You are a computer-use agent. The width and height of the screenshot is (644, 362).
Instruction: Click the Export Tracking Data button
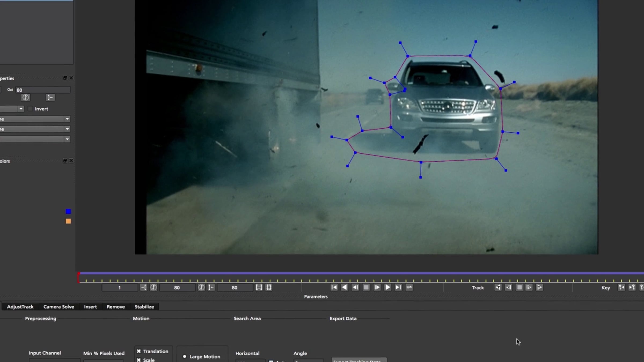(x=359, y=360)
